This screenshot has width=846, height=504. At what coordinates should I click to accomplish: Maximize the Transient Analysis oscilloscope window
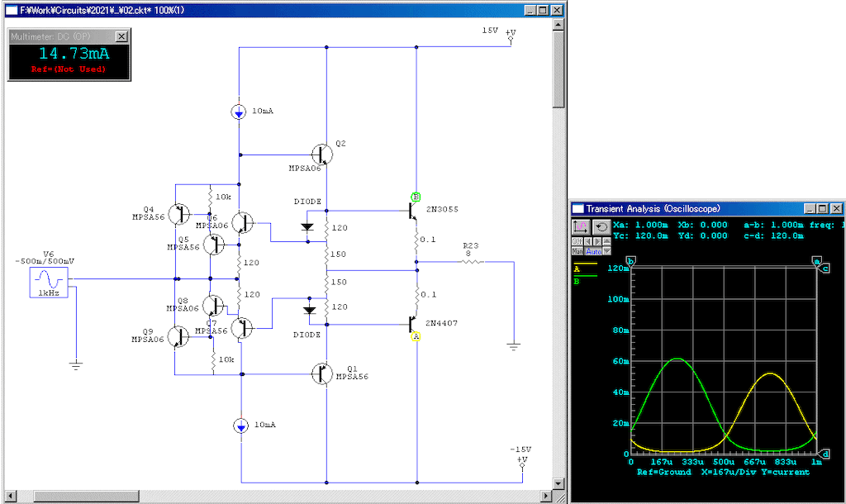coord(823,208)
